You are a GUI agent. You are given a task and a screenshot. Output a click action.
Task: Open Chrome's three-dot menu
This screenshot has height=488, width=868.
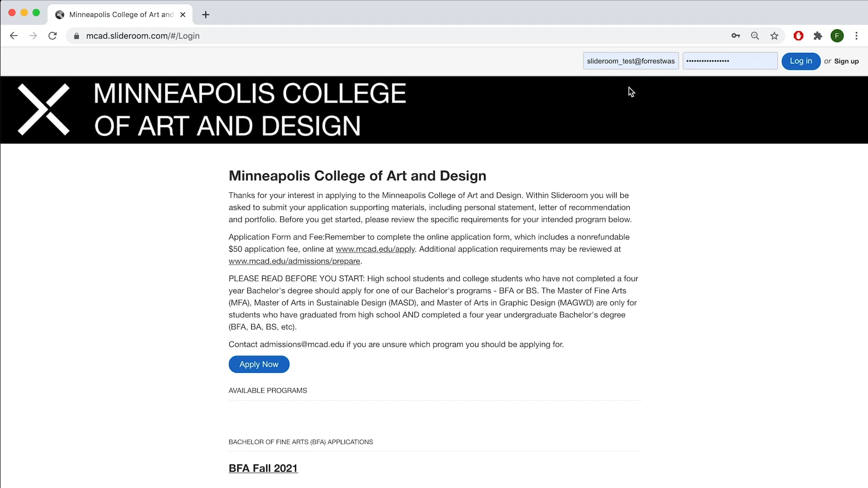856,36
